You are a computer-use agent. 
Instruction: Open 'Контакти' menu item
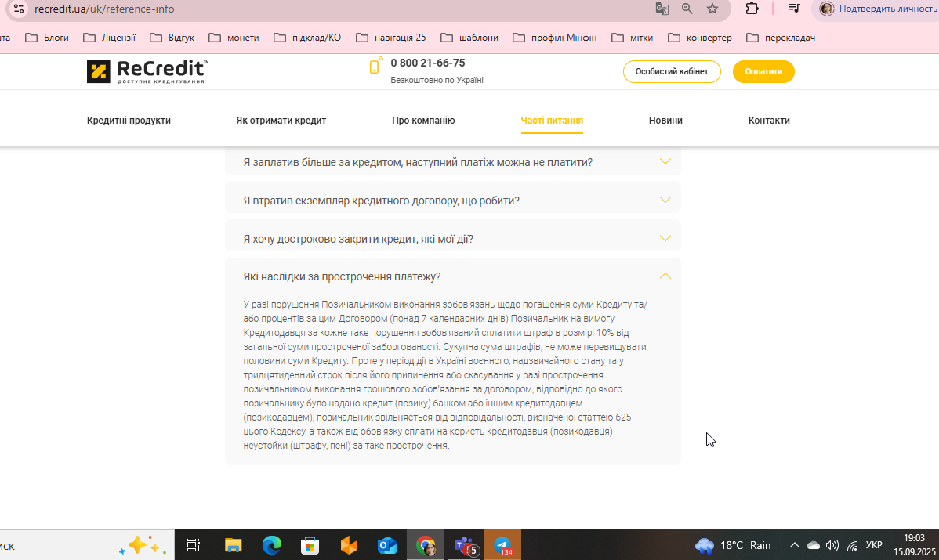(x=769, y=121)
